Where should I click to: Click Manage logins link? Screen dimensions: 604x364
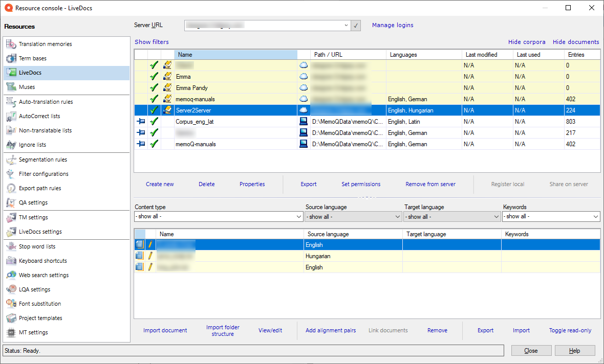(393, 25)
